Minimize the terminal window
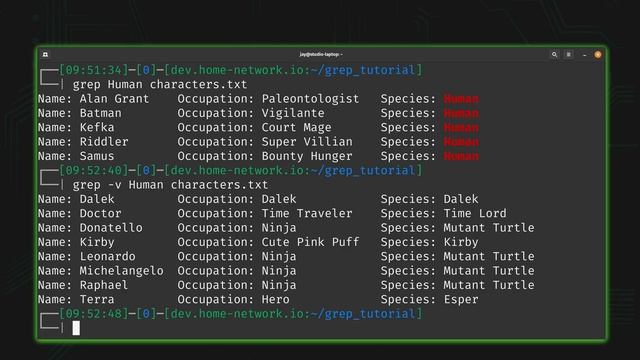640x360 pixels. point(584,55)
